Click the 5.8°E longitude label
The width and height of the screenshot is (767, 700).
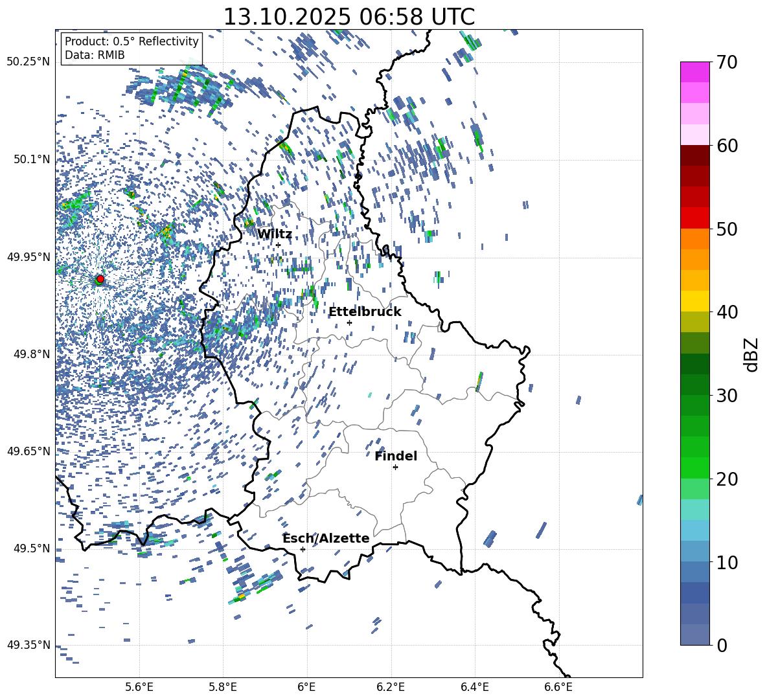(223, 687)
